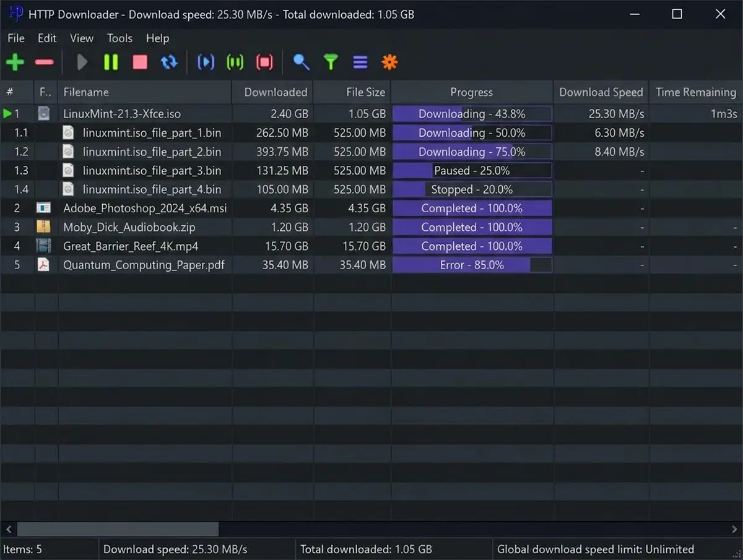743x560 pixels.
Task: Click file icon of linuxmint.iso_file_part_4.bin
Action: [x=69, y=190]
